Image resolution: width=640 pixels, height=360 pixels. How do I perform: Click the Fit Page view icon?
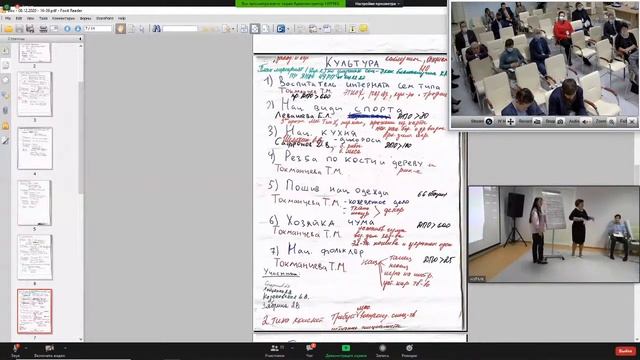click(x=255, y=28)
